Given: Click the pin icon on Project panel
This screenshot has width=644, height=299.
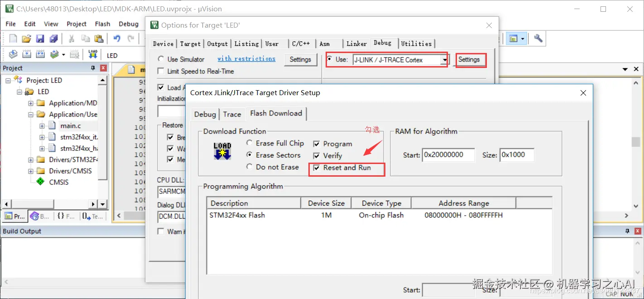Looking at the screenshot, I should point(93,68).
